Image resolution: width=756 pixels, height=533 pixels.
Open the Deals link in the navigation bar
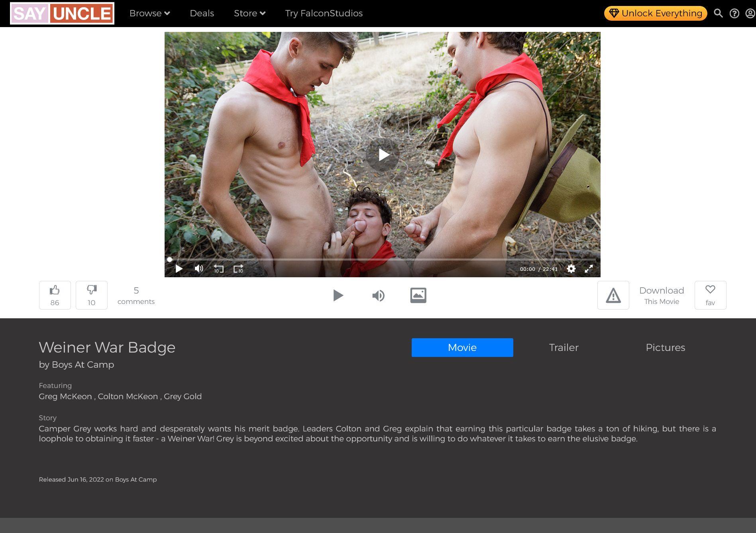pos(202,14)
